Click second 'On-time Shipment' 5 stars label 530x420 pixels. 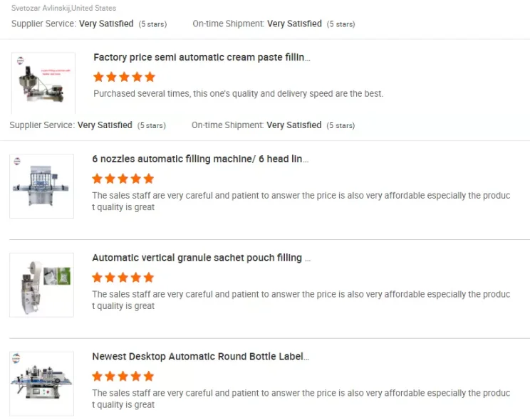[x=340, y=125]
